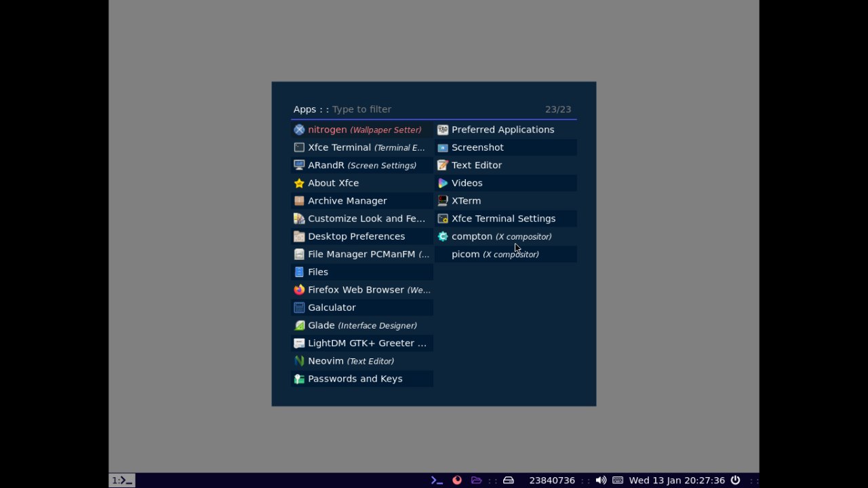This screenshot has width=868, height=488.
Task: Click Glade interface designer icon
Action: (299, 325)
